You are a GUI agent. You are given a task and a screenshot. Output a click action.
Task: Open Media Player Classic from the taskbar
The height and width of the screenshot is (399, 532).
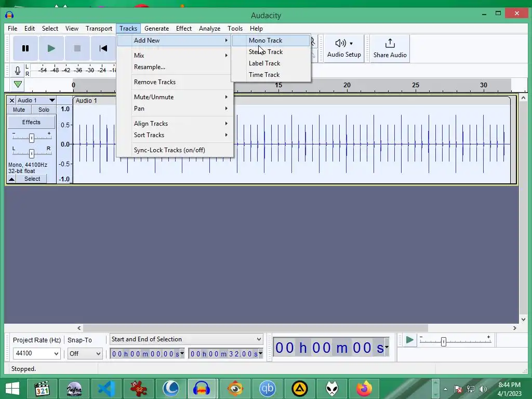pyautogui.click(x=43, y=389)
